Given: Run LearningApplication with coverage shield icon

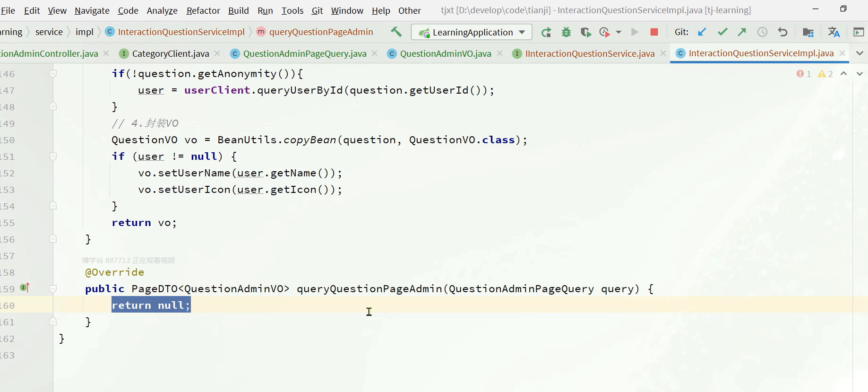Looking at the screenshot, I should point(586,32).
